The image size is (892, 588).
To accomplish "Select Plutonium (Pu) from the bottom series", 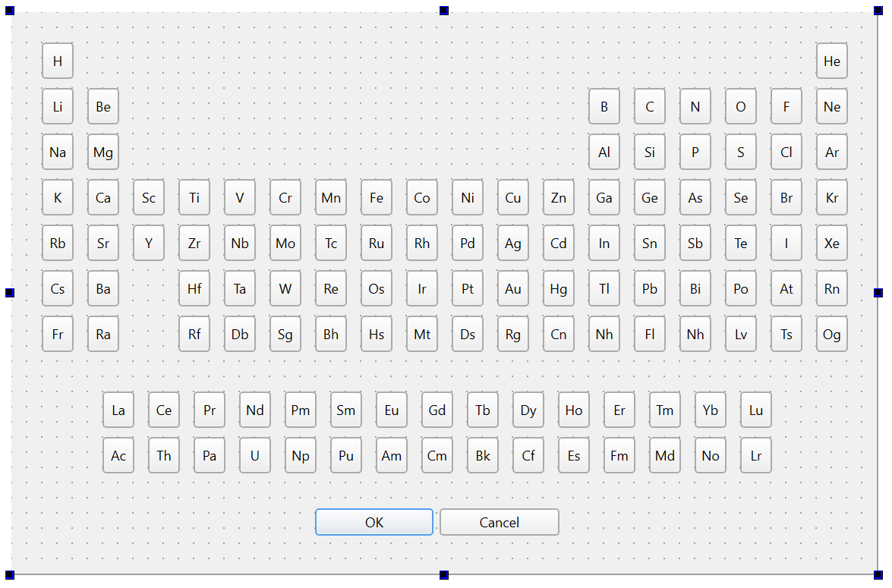I will coord(346,455).
